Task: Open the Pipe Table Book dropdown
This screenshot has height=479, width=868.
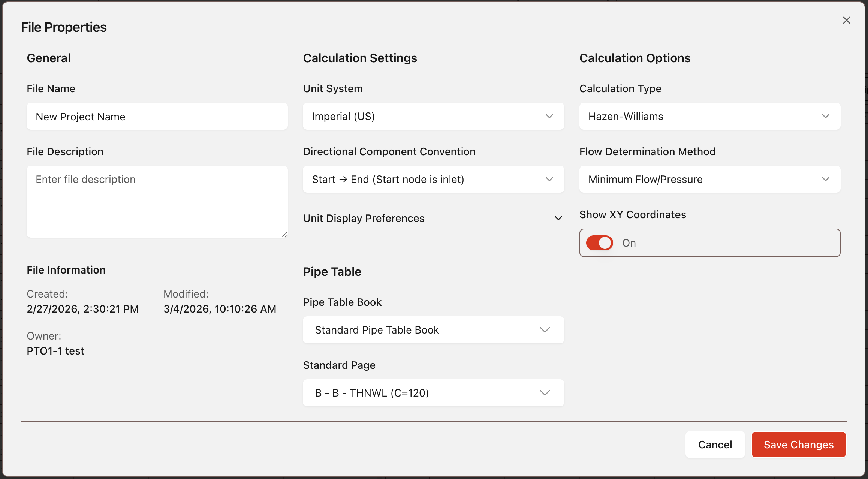Action: [433, 330]
